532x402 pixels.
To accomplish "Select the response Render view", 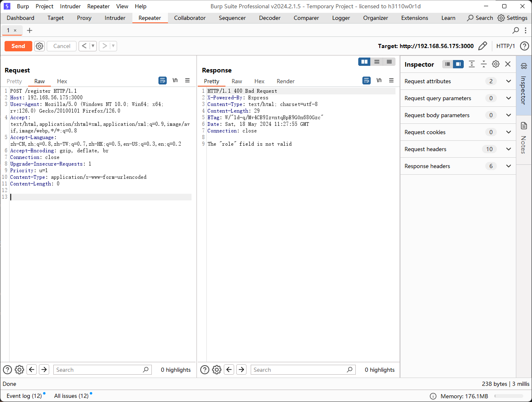I will [286, 81].
